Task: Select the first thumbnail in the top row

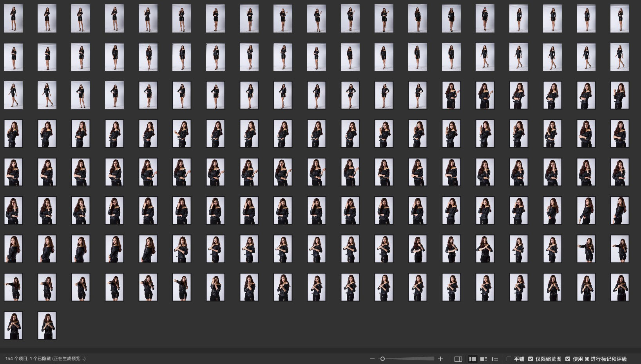Action: click(13, 18)
